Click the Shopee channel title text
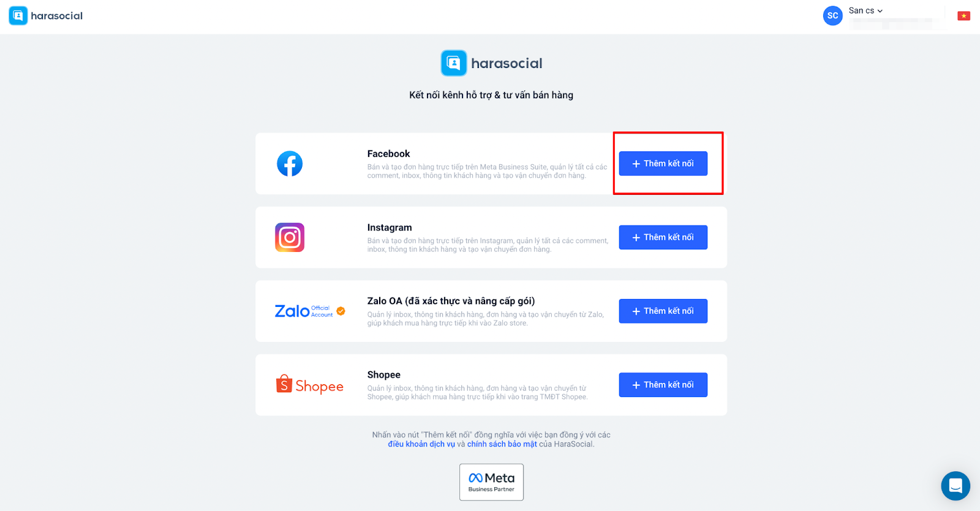The width and height of the screenshot is (980, 511). point(383,375)
